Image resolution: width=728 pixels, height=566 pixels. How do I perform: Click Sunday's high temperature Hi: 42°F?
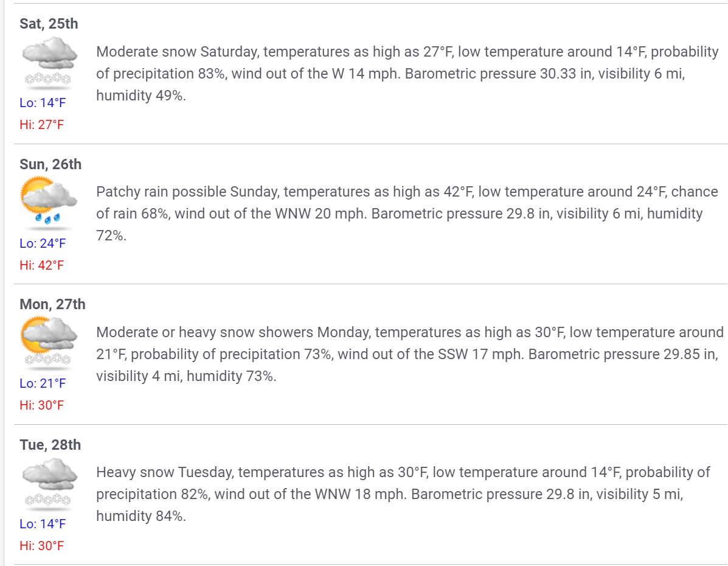click(42, 265)
